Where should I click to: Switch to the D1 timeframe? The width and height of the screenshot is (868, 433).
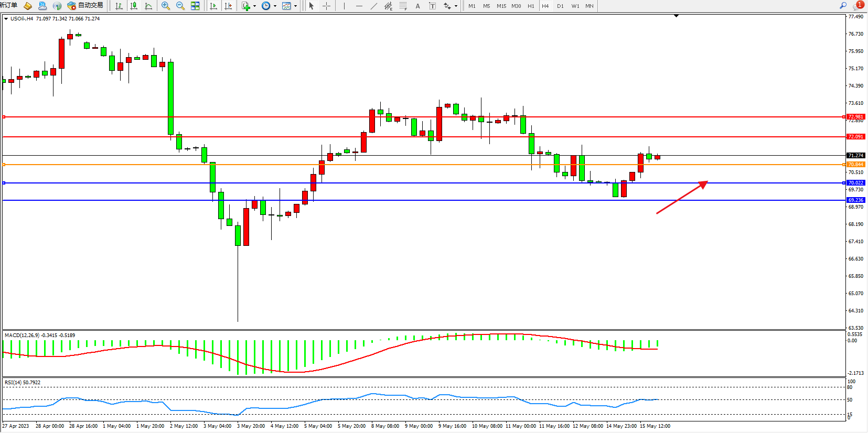tap(560, 6)
